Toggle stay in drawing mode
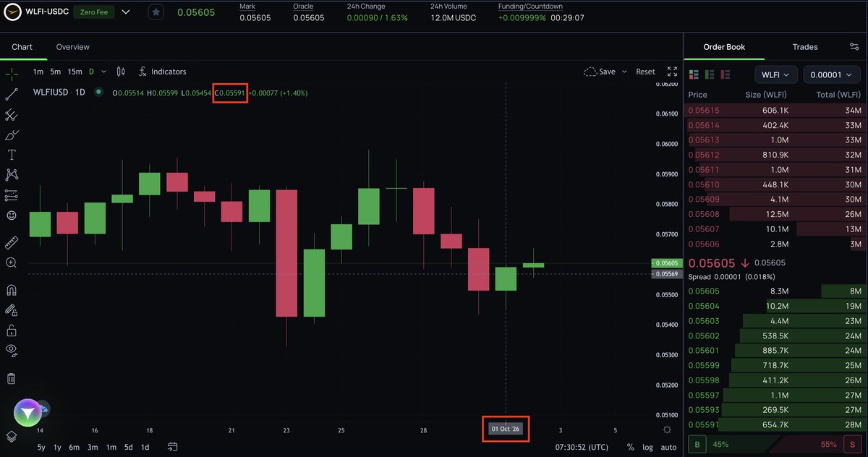 [x=12, y=310]
